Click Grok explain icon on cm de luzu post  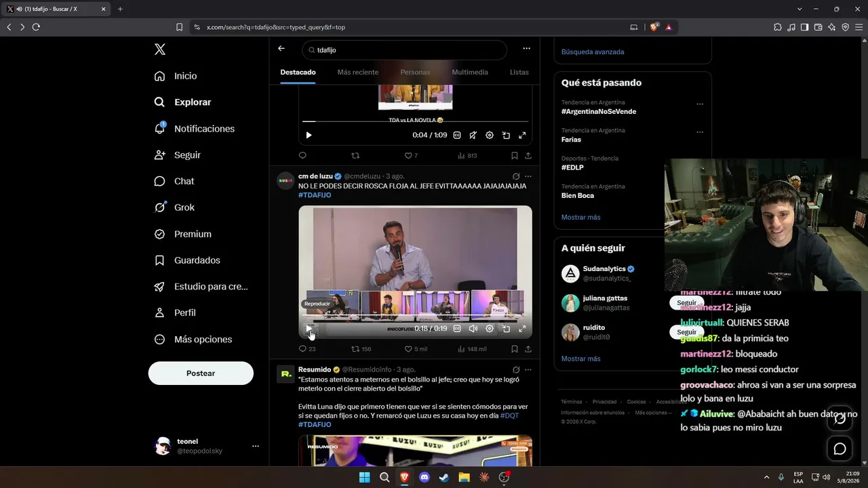[x=516, y=176]
